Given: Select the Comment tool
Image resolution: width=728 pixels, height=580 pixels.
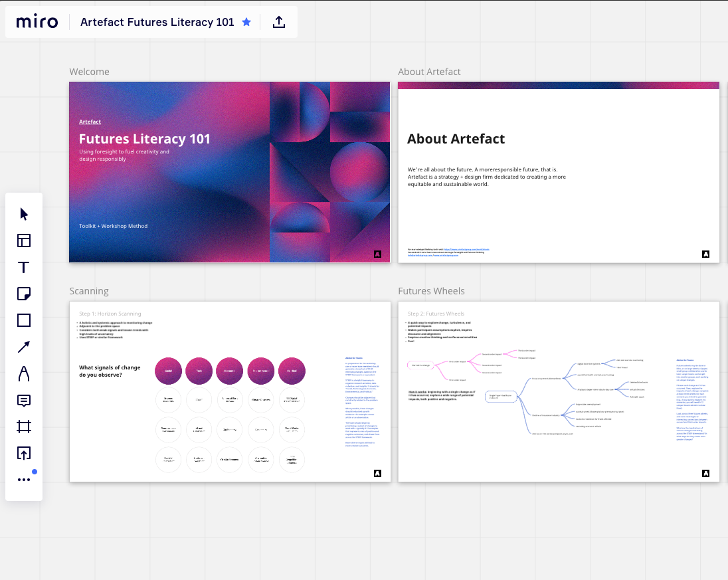Looking at the screenshot, I should point(24,401).
